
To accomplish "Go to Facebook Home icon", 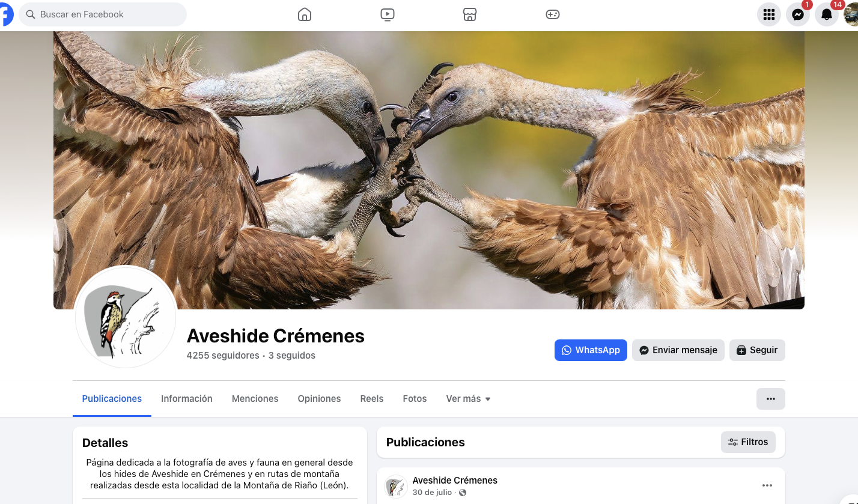I will point(305,14).
